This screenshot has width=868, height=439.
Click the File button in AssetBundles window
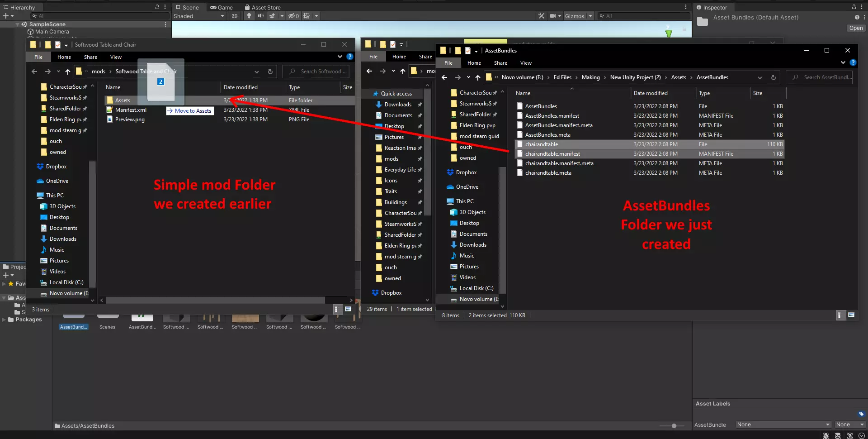tap(448, 63)
